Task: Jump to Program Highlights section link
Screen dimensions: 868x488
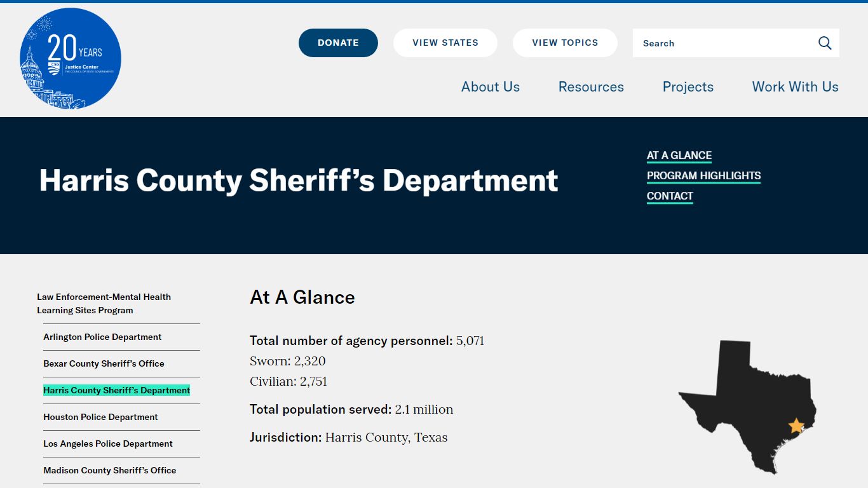Action: coord(703,176)
